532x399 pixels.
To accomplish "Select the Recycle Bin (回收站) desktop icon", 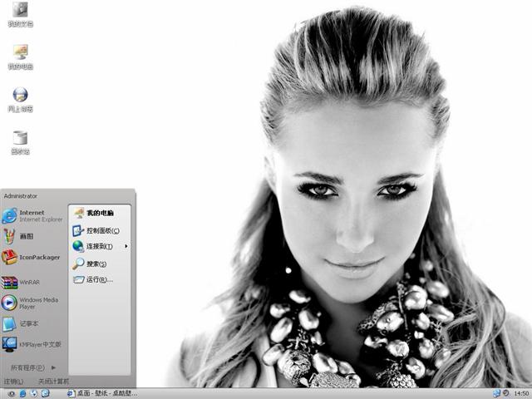I will click(20, 142).
